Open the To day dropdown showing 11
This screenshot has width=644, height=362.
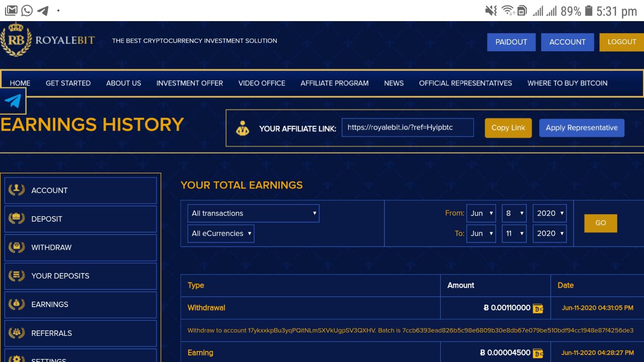514,233
